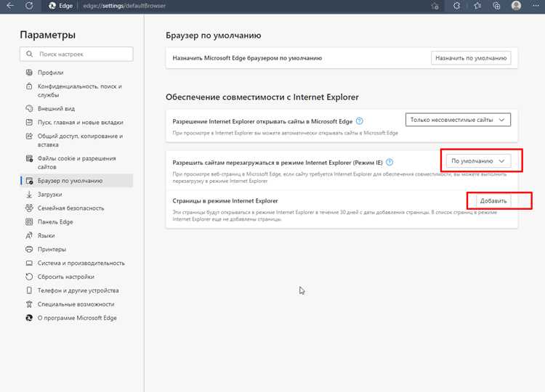Click the Принтеры printer icon
Image resolution: width=545 pixels, height=392 pixels.
tap(29, 249)
